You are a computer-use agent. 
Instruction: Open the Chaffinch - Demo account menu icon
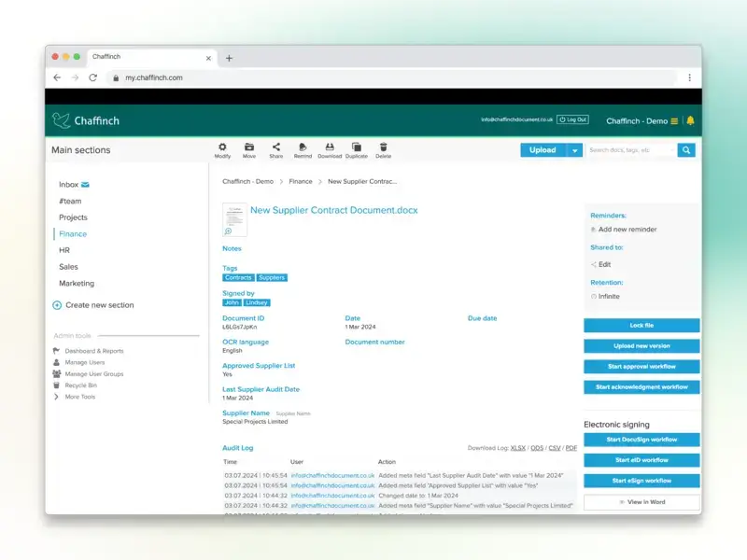pos(674,121)
